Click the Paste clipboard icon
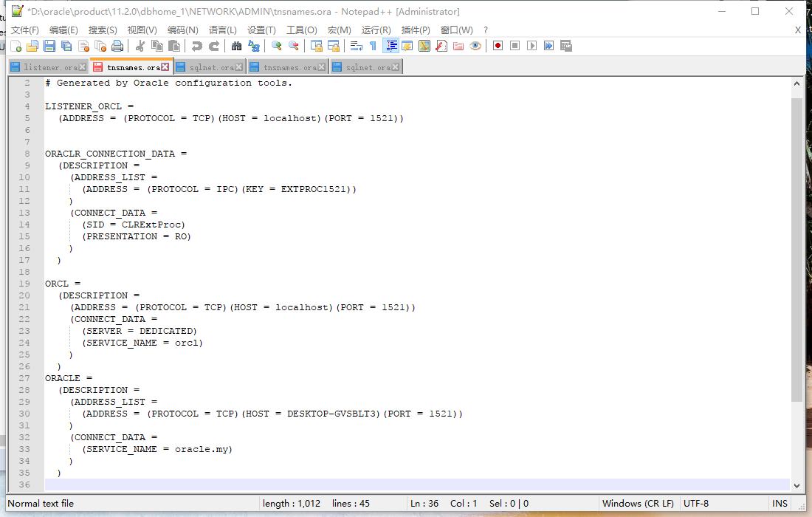This screenshot has height=517, width=812. [x=174, y=46]
